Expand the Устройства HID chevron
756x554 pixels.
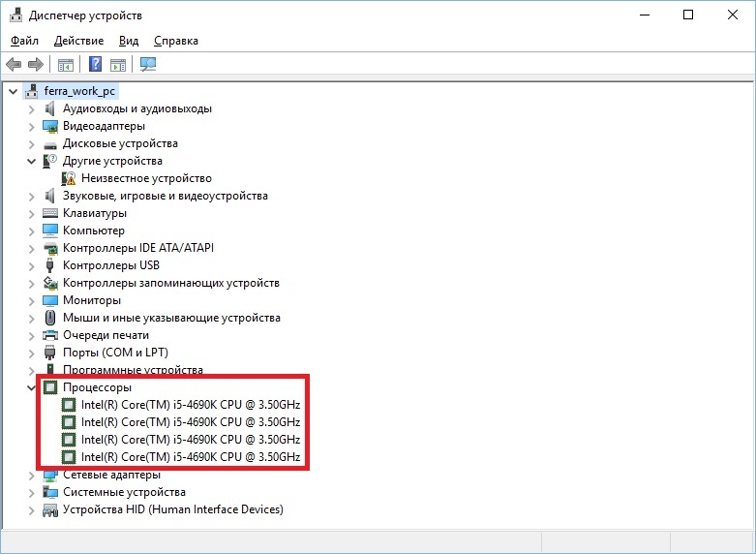click(31, 510)
